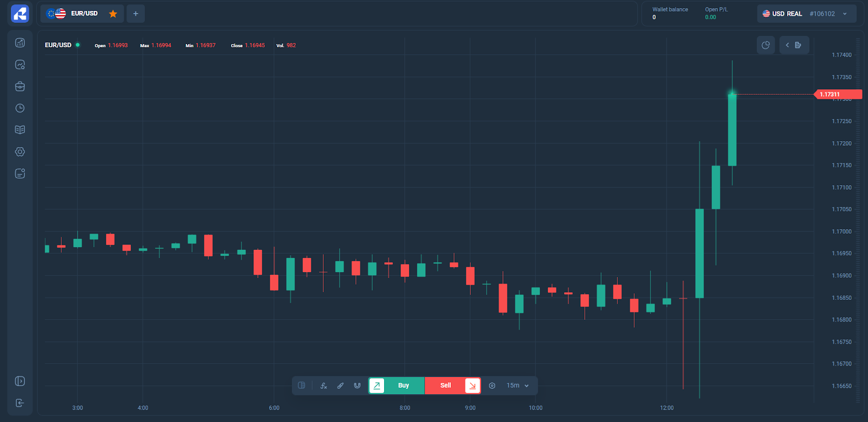Image resolution: width=868 pixels, height=422 pixels.
Task: Open the book education icon
Action: coord(20,130)
